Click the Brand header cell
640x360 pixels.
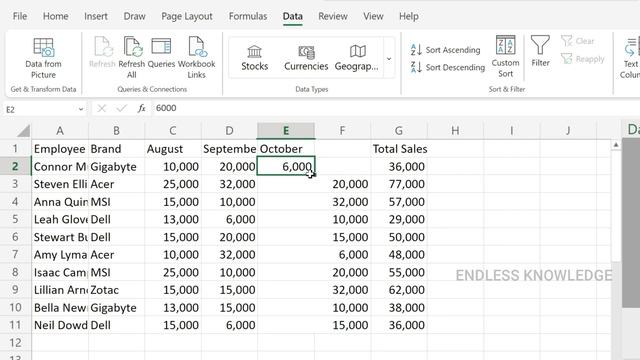(116, 149)
